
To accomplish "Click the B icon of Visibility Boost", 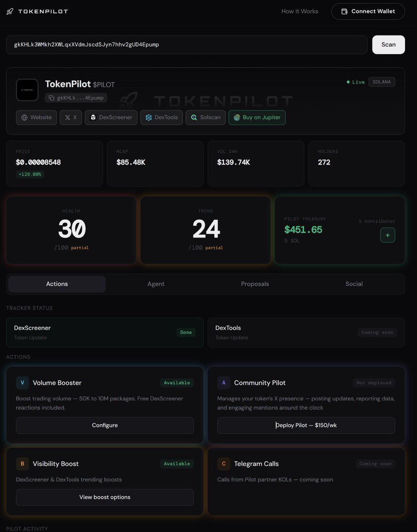I will [x=23, y=464].
